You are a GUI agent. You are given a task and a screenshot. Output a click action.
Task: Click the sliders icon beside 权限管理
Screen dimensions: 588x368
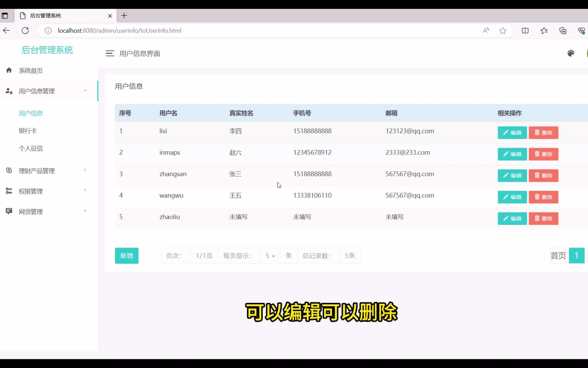click(9, 191)
